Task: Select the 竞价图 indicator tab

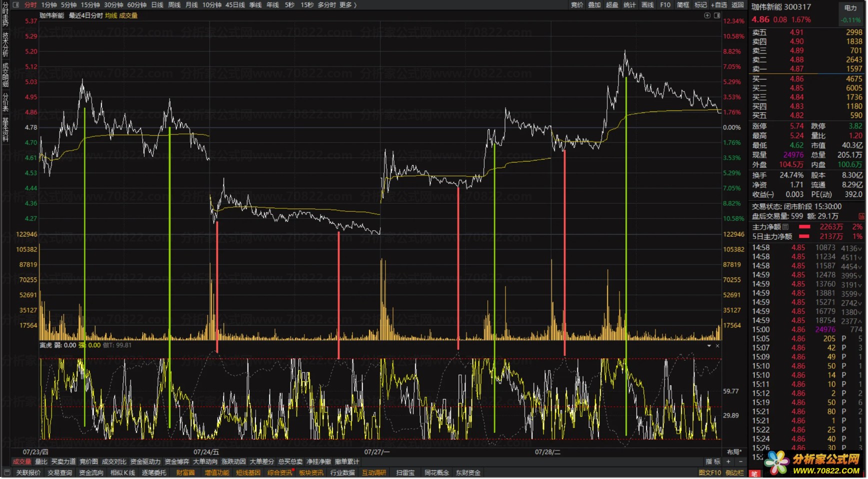Action: [89, 461]
